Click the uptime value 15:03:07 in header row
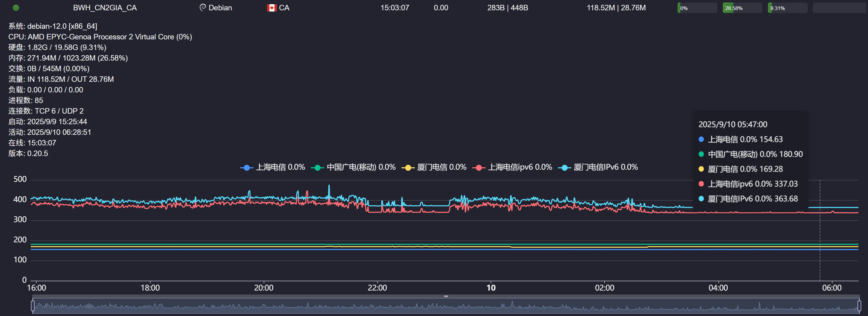Image resolution: width=868 pixels, height=316 pixels. (x=394, y=8)
